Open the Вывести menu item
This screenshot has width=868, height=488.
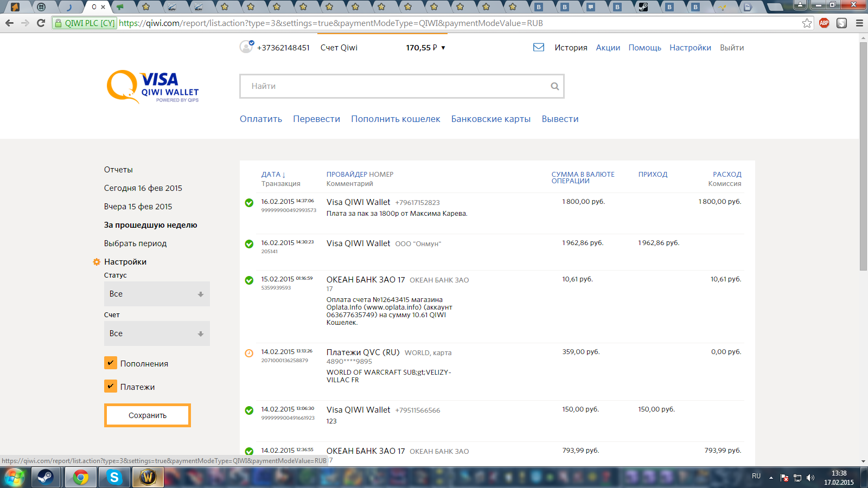click(x=560, y=119)
